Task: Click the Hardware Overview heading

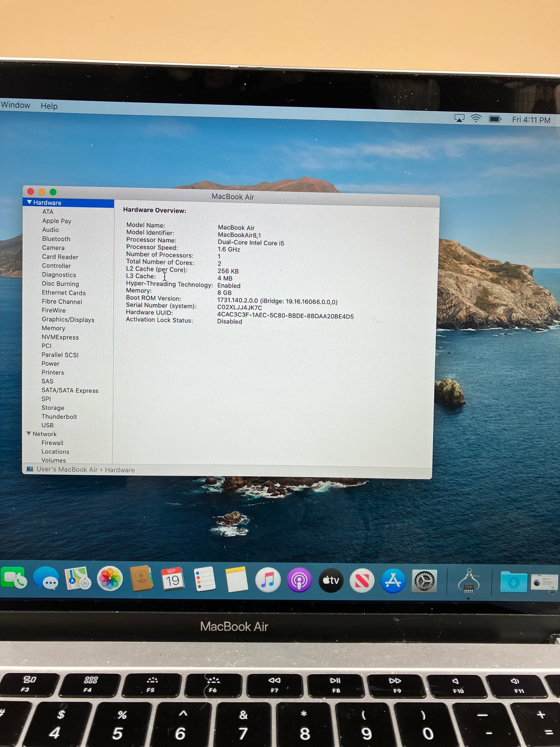Action: click(155, 210)
